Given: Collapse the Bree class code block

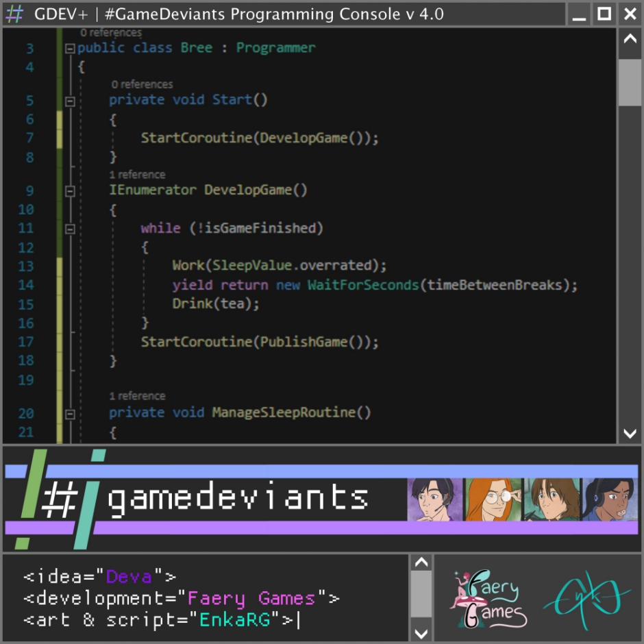Looking at the screenshot, I should point(69,49).
